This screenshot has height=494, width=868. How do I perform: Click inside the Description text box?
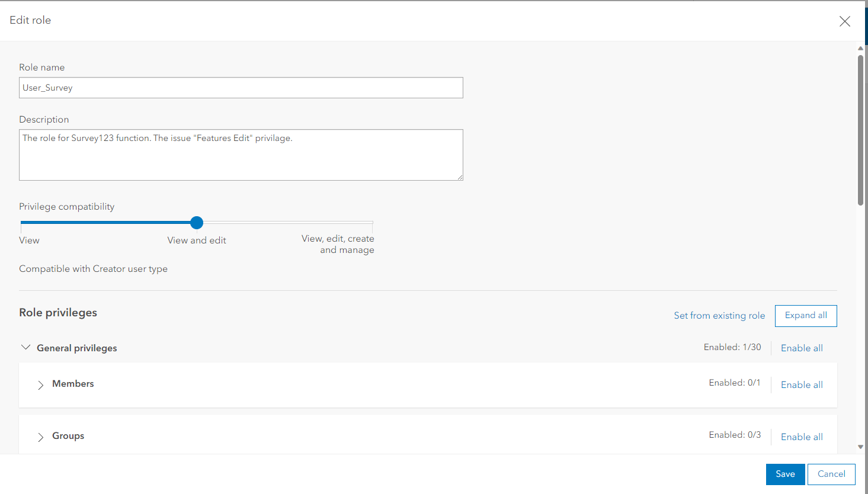241,155
